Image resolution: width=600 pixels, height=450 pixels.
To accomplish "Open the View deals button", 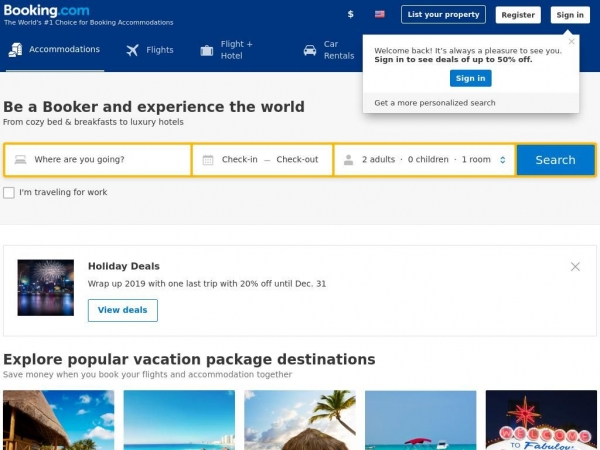I will [x=122, y=310].
